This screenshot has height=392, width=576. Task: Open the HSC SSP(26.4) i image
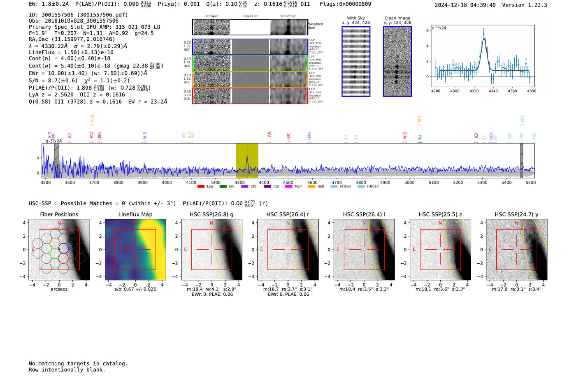click(x=364, y=250)
